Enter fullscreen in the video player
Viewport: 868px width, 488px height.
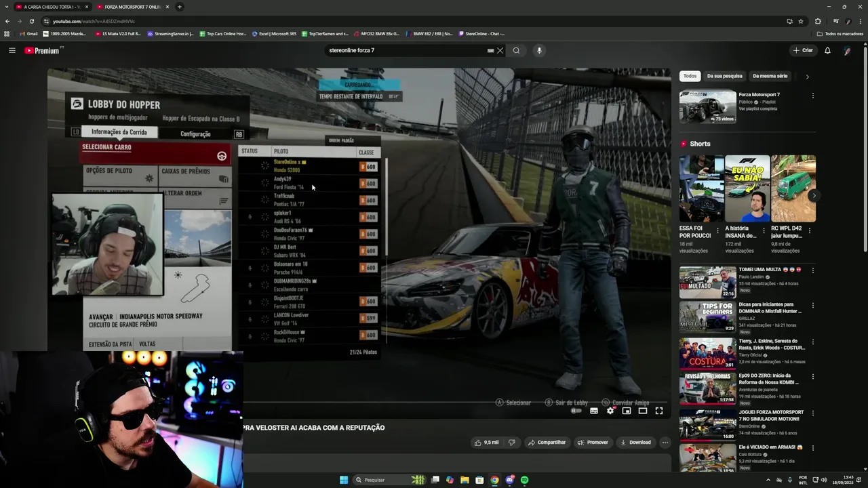(x=659, y=411)
